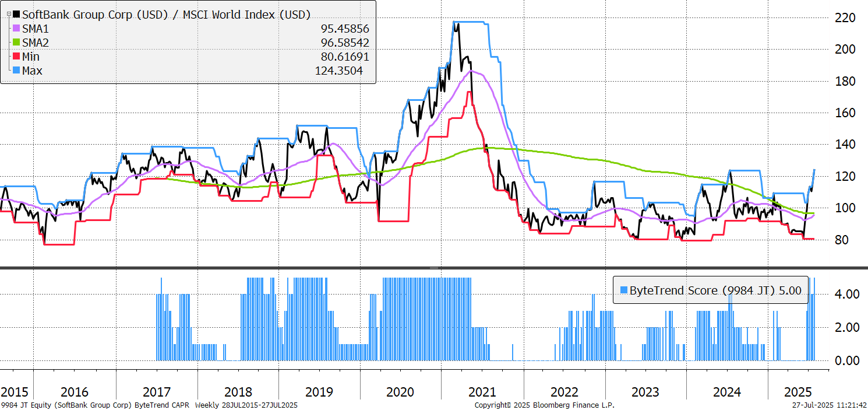
Task: Select the 180 price axis label
Action: click(845, 81)
